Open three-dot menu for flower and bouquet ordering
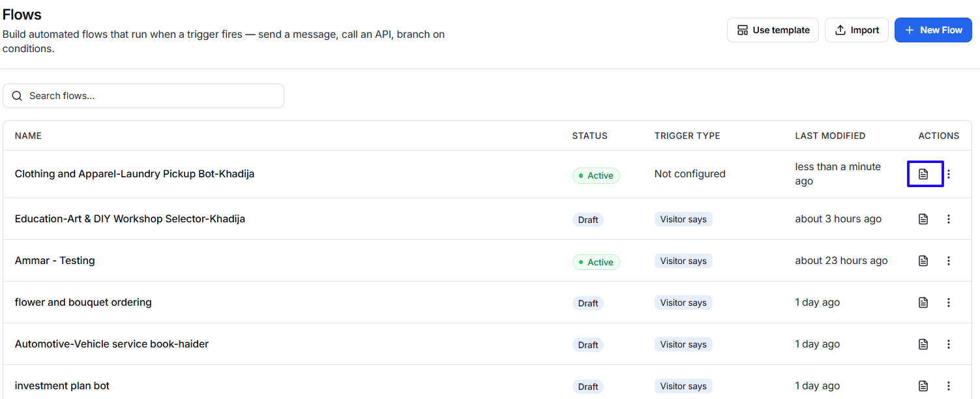 pyautogui.click(x=949, y=303)
